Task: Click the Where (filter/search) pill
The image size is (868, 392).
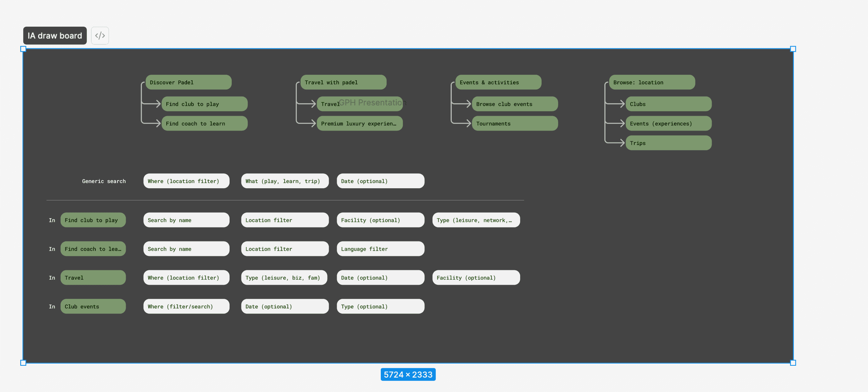Action: pos(186,307)
